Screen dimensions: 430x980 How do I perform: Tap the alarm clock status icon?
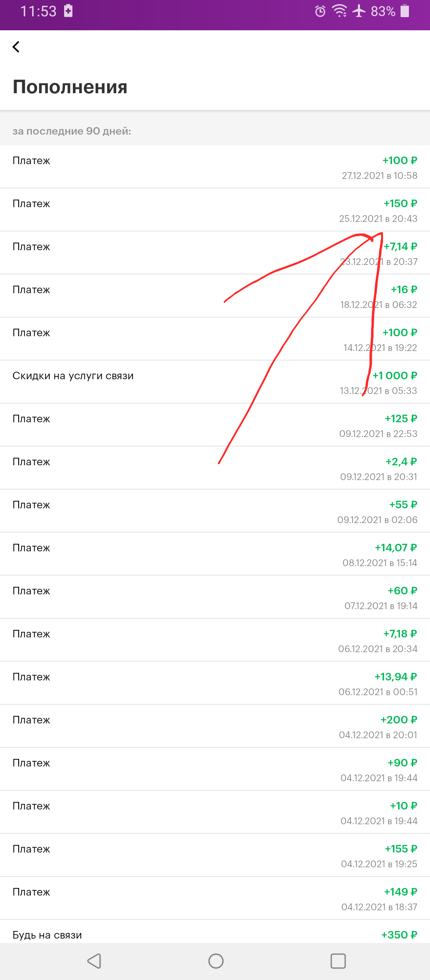[320, 11]
